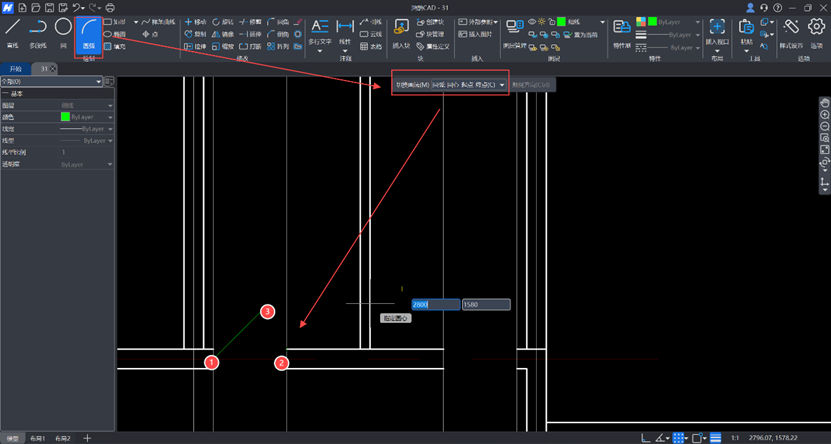The width and height of the screenshot is (831, 444).
Task: Open the Properties match (特性刷) tool
Action: 622,34
